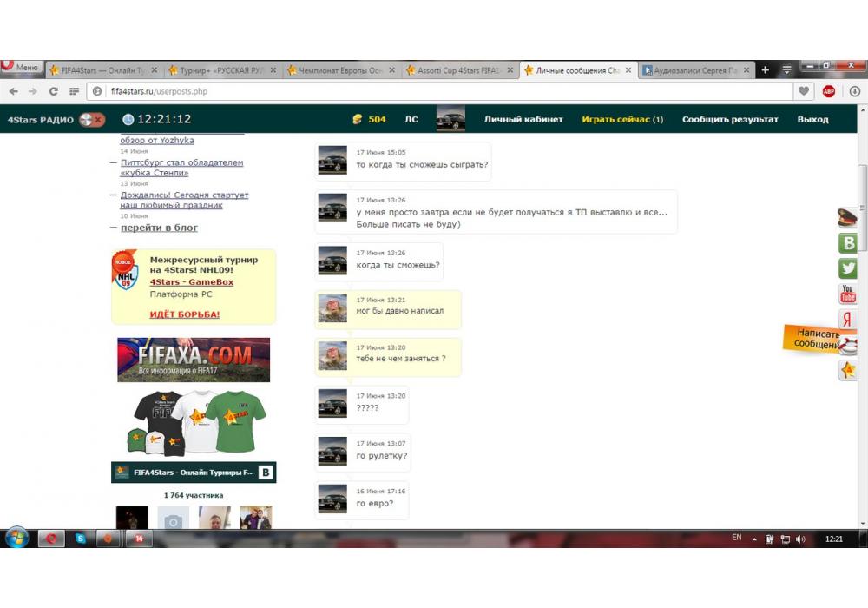Show hidden system tray icons
This screenshot has width=868, height=608.
pyautogui.click(x=753, y=539)
